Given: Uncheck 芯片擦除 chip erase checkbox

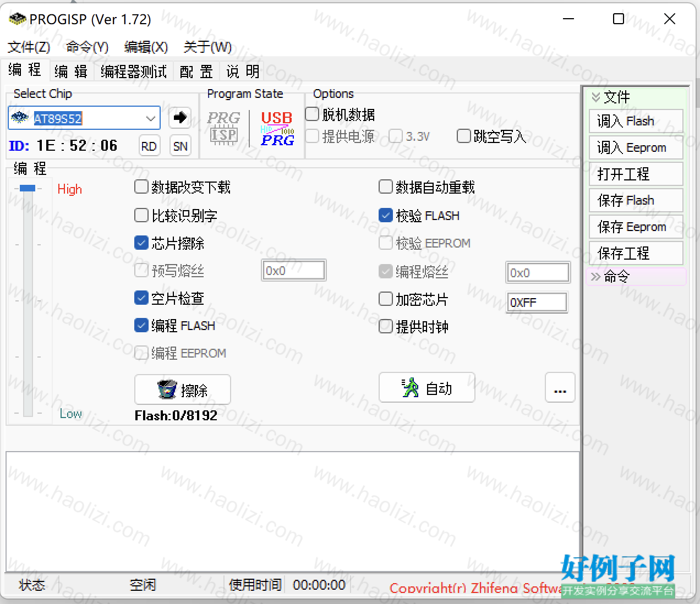Looking at the screenshot, I should click(141, 243).
